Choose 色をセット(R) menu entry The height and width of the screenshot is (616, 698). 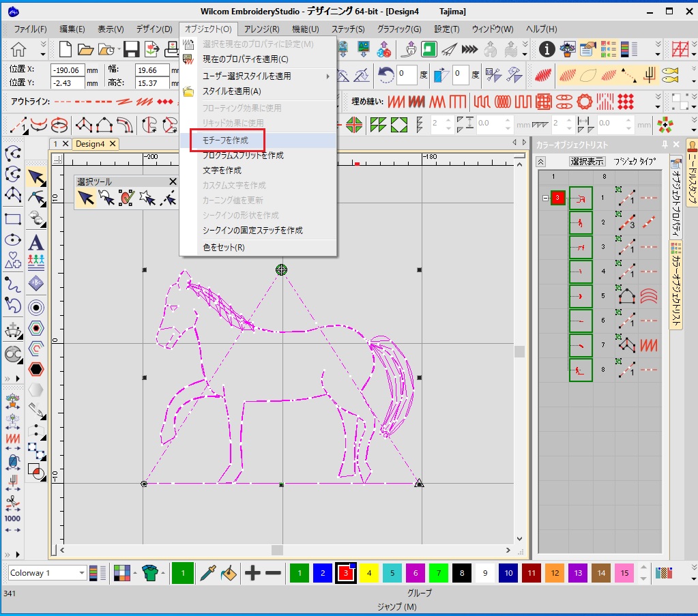258,248
